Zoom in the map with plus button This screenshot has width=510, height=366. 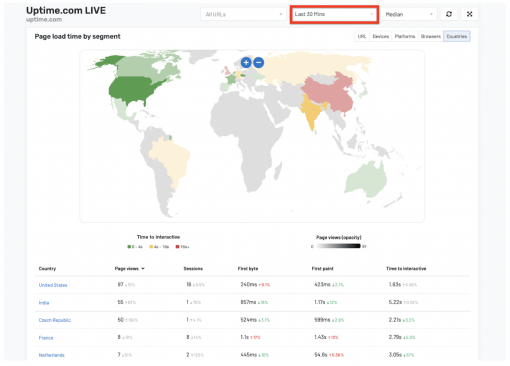click(246, 62)
